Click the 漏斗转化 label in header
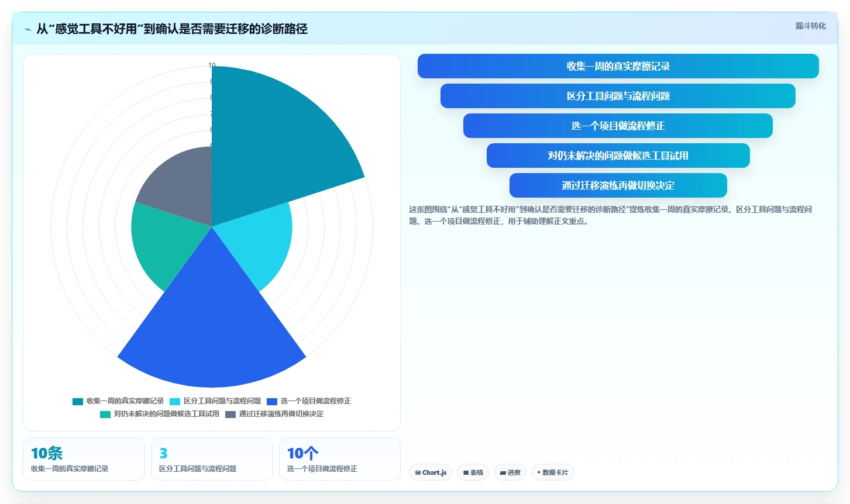 (810, 26)
